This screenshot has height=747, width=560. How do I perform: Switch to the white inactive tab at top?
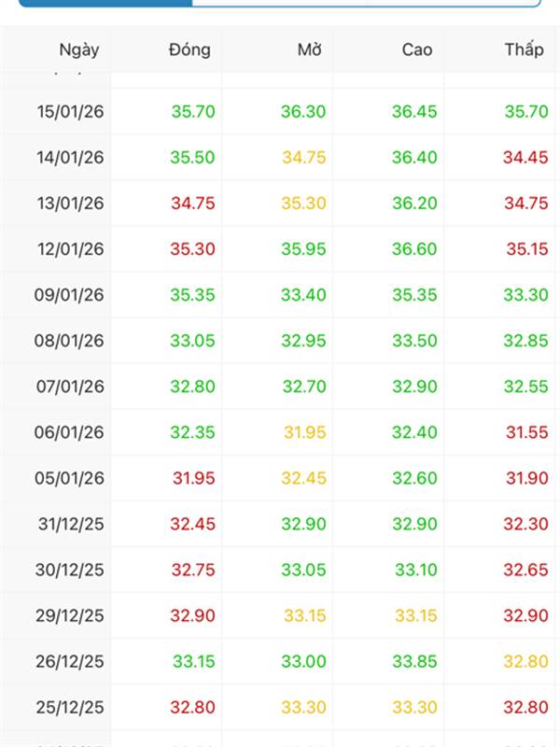coord(366,3)
